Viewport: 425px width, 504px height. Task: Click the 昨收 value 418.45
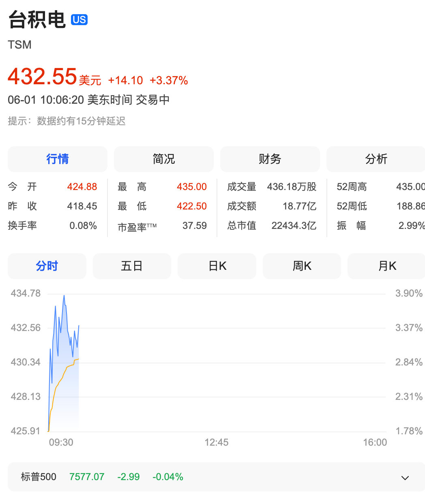tap(82, 206)
